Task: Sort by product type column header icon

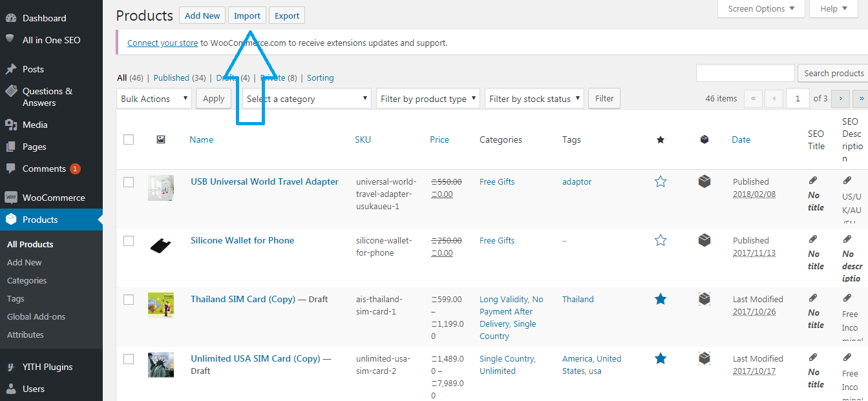Action: pyautogui.click(x=704, y=139)
